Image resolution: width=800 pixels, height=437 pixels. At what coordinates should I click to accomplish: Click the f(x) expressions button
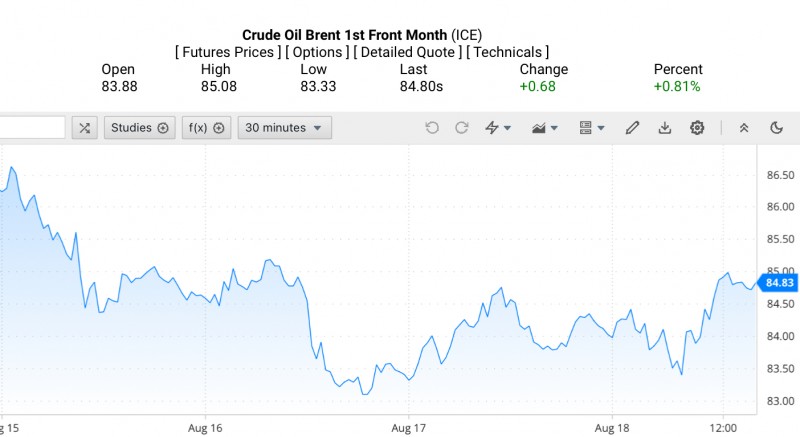[x=206, y=128]
